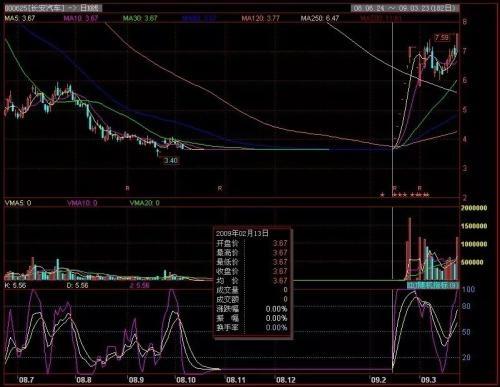Click the 成交额 row in the tooltip

252,299
